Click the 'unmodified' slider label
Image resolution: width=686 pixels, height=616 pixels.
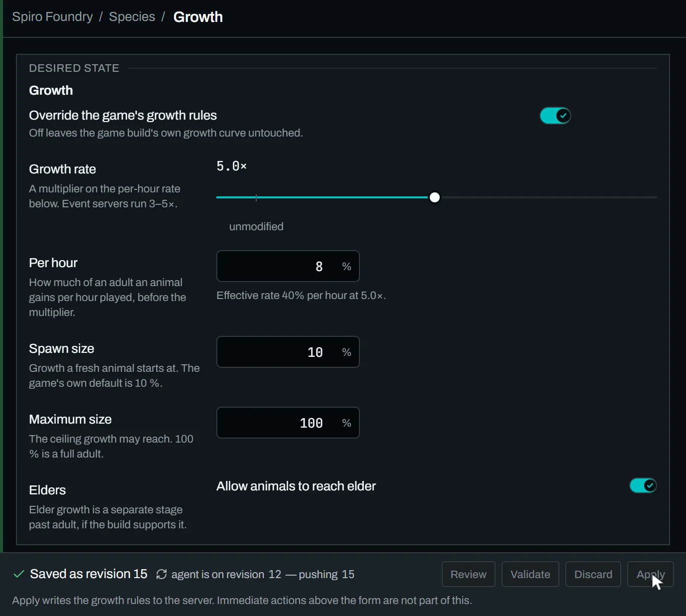[x=256, y=227]
